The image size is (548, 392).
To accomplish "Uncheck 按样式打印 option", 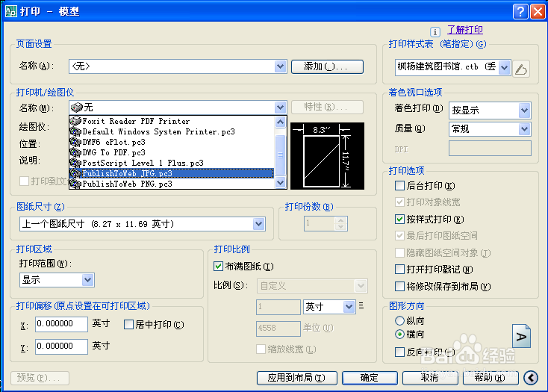I will (399, 219).
